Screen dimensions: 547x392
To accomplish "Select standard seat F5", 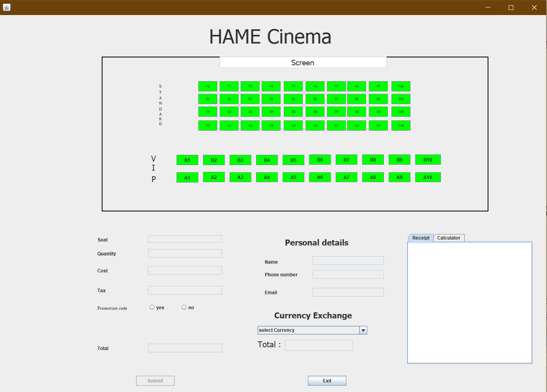I will tap(293, 86).
